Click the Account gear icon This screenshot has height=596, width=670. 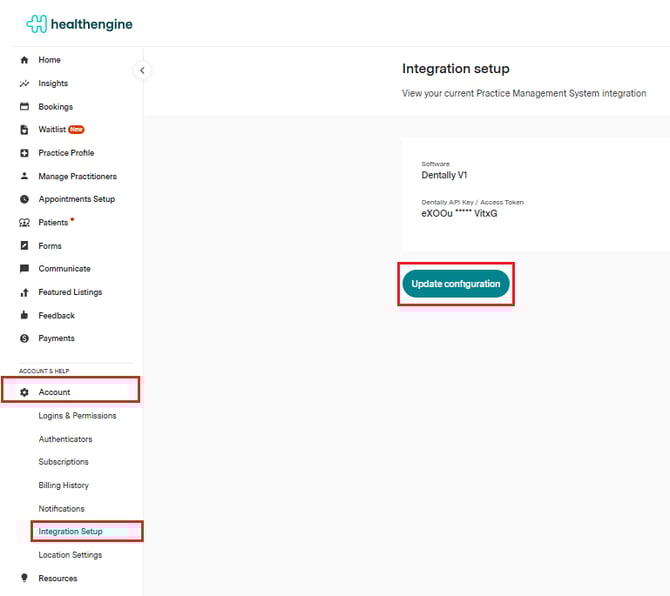[x=24, y=392]
